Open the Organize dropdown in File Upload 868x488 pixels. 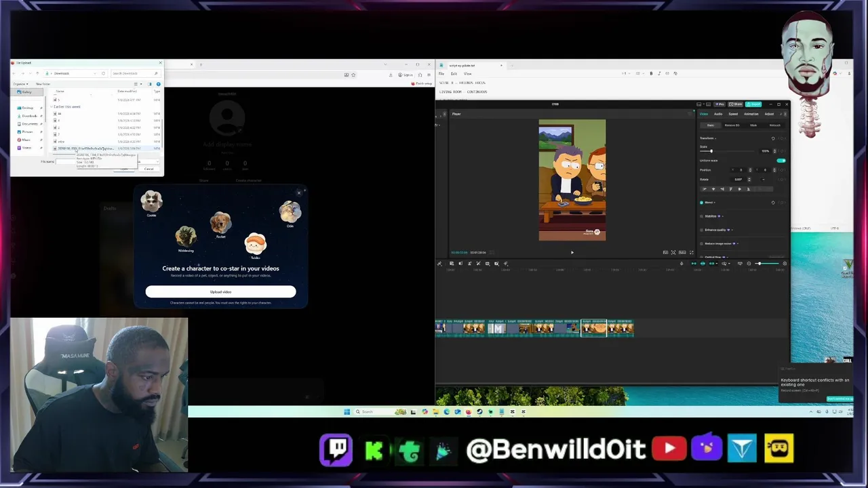[x=20, y=84]
